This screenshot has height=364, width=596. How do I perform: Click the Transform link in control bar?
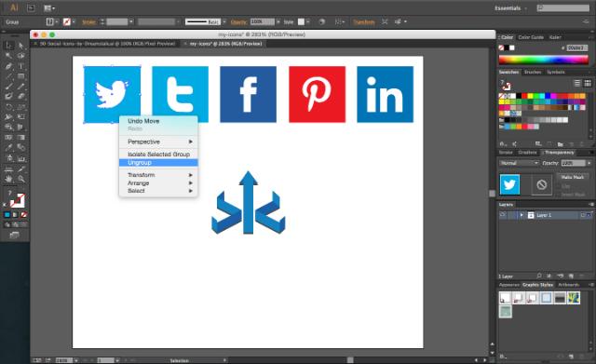coord(364,22)
